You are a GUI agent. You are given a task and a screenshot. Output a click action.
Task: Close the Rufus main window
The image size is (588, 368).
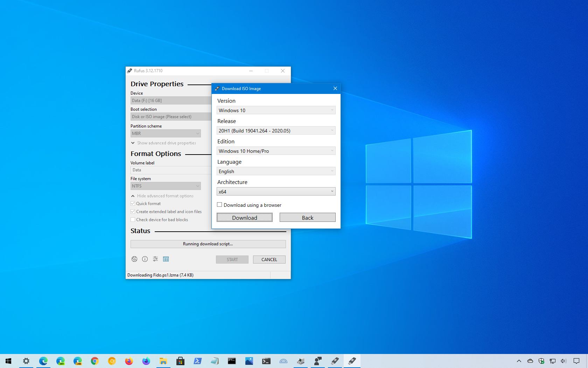click(x=283, y=70)
